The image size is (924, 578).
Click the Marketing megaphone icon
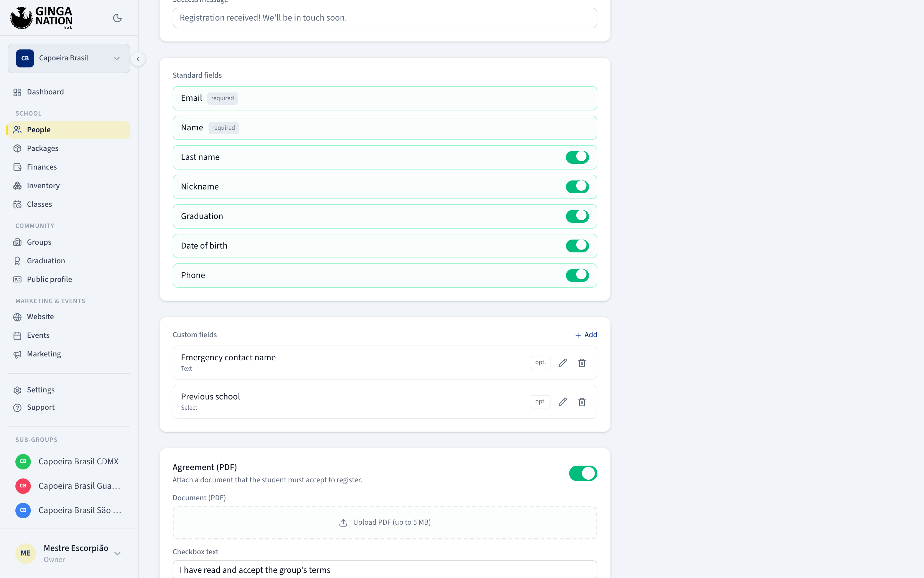17,355
